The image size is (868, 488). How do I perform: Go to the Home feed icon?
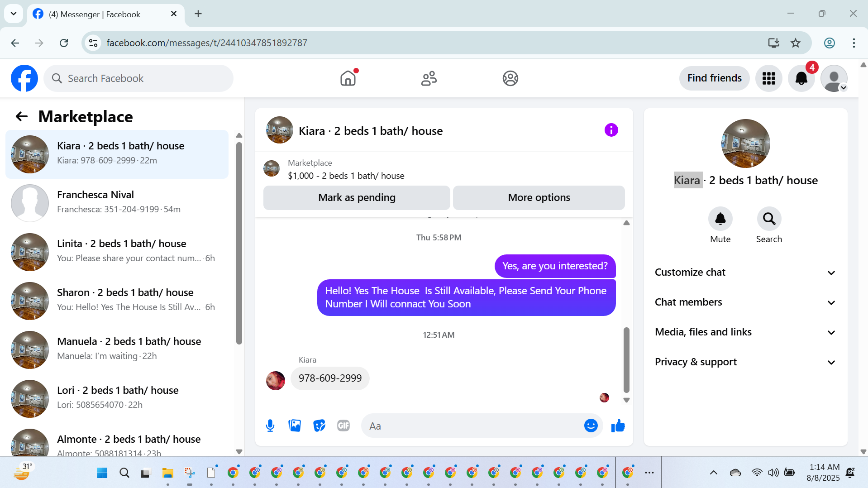click(348, 78)
